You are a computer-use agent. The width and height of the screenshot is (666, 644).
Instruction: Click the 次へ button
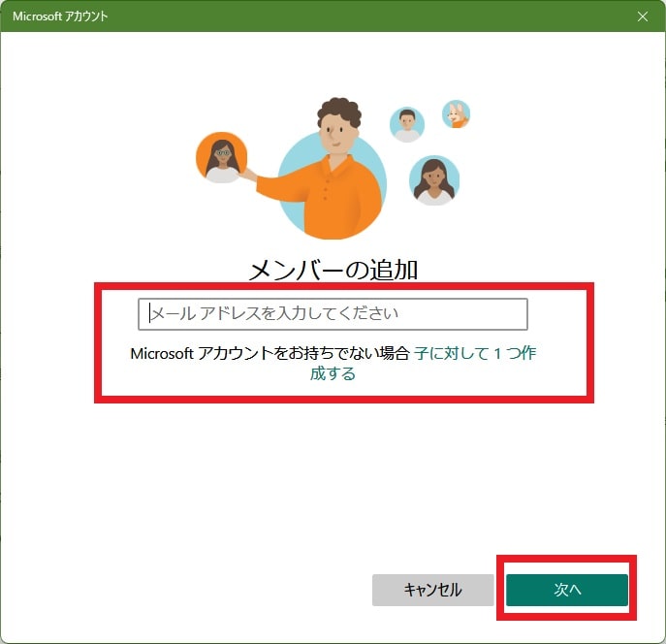coord(566,590)
